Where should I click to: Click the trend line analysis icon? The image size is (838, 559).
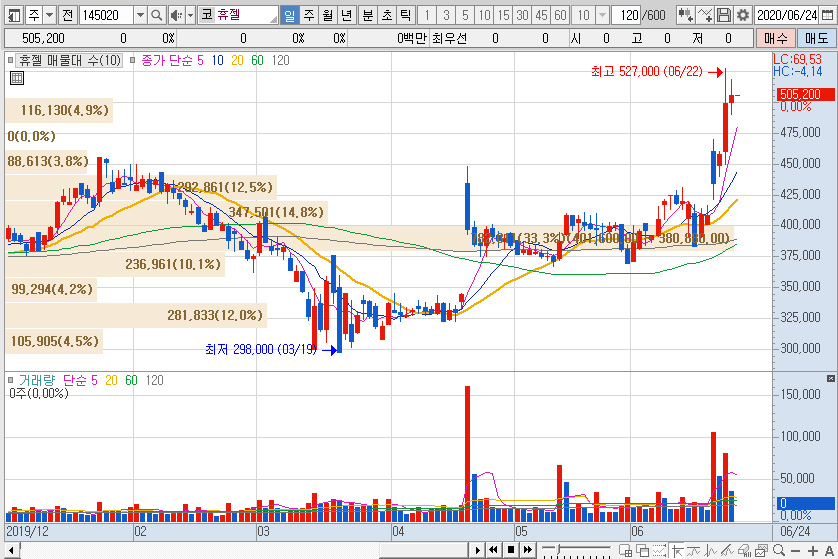click(694, 550)
